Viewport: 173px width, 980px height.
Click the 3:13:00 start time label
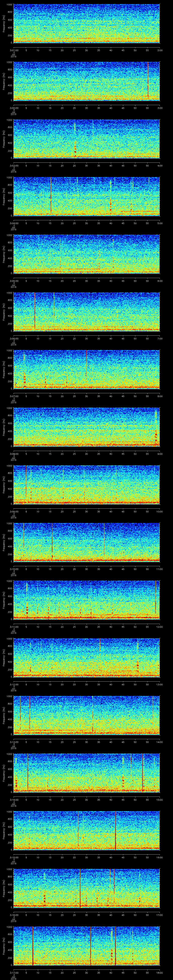click(14, 742)
